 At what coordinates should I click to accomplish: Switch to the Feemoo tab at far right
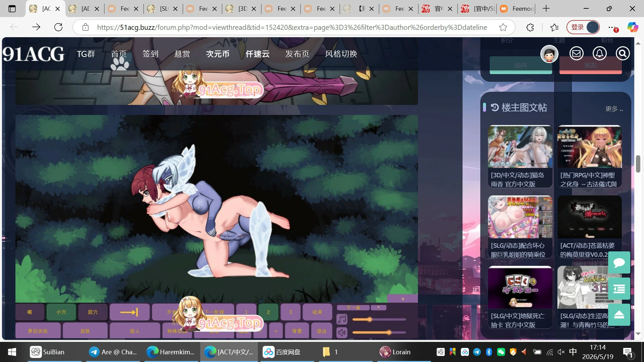(516, 9)
